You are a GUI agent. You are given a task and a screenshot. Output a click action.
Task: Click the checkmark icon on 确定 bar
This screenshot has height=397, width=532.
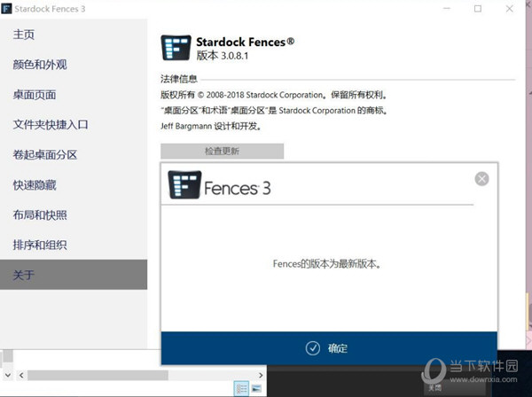click(x=312, y=348)
